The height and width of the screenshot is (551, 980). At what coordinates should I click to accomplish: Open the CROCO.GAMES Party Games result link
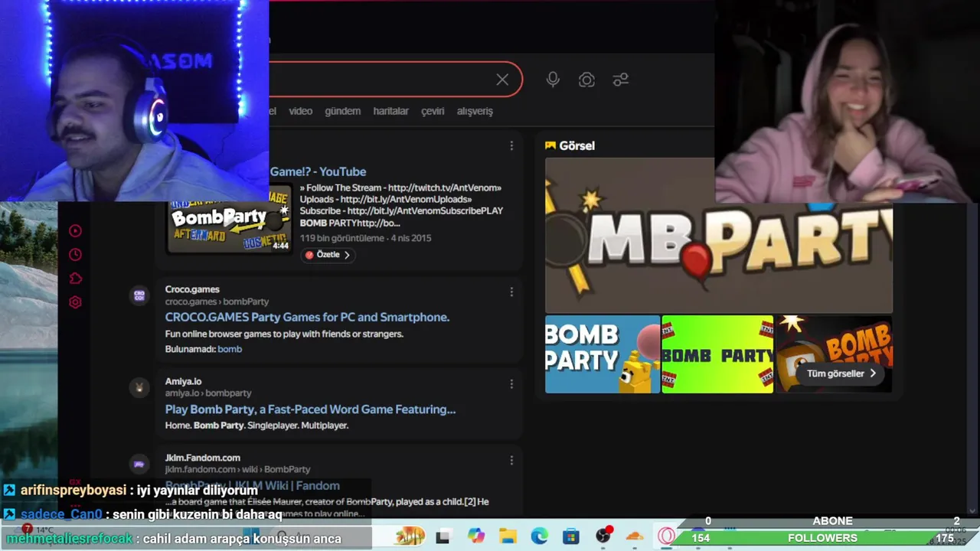(307, 317)
